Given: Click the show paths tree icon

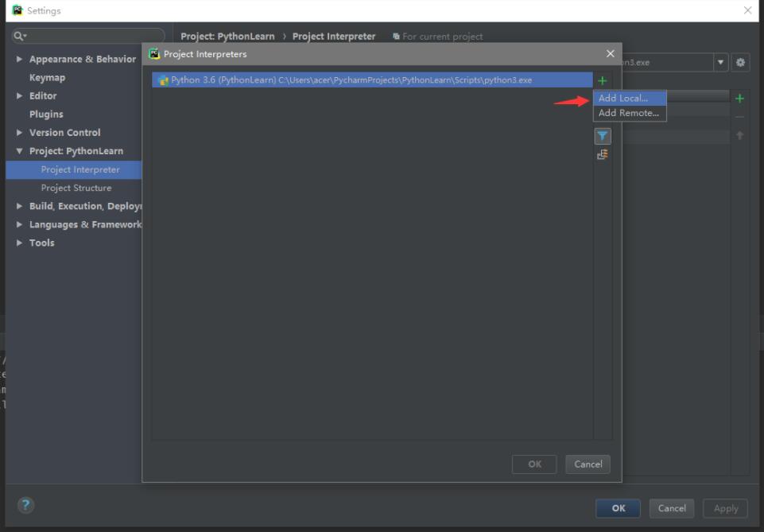Looking at the screenshot, I should pyautogui.click(x=603, y=155).
